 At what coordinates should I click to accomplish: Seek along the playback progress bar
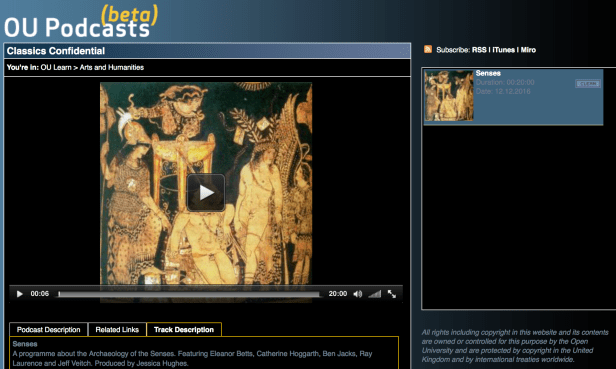click(x=189, y=294)
